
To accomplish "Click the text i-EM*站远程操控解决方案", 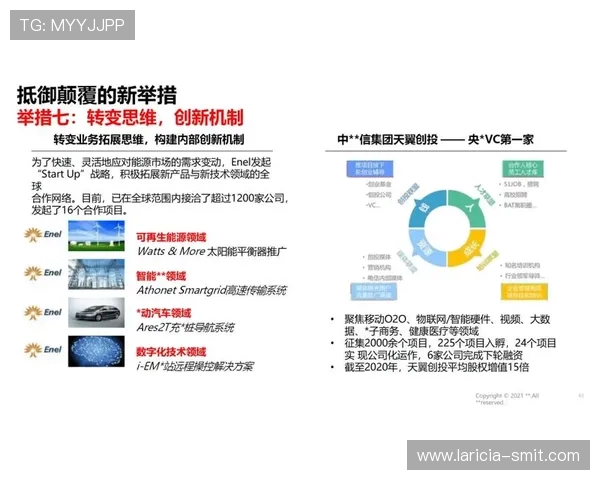I will 195,366.
